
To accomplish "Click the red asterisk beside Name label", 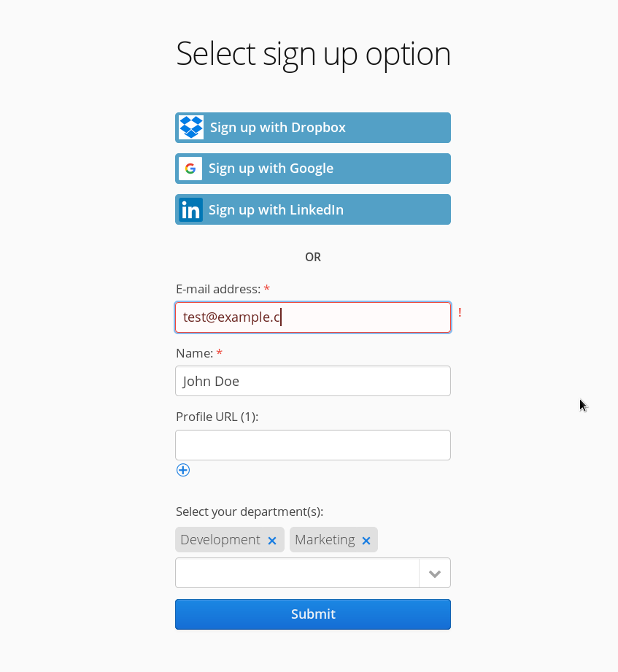I will coord(218,353).
